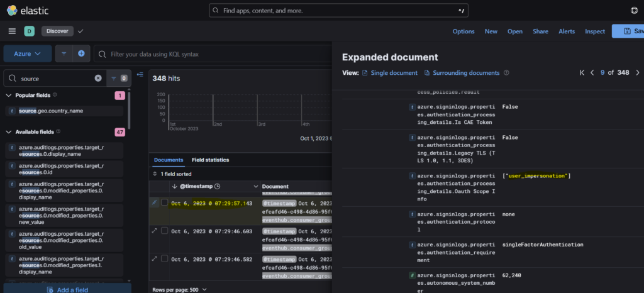Open the hamburger navigation menu
644x293 pixels.
click(x=12, y=31)
